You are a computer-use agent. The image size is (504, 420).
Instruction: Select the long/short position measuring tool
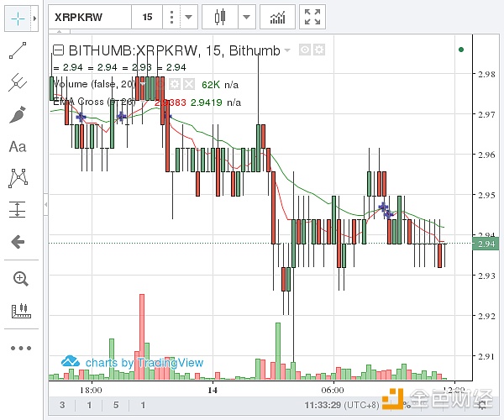18,209
